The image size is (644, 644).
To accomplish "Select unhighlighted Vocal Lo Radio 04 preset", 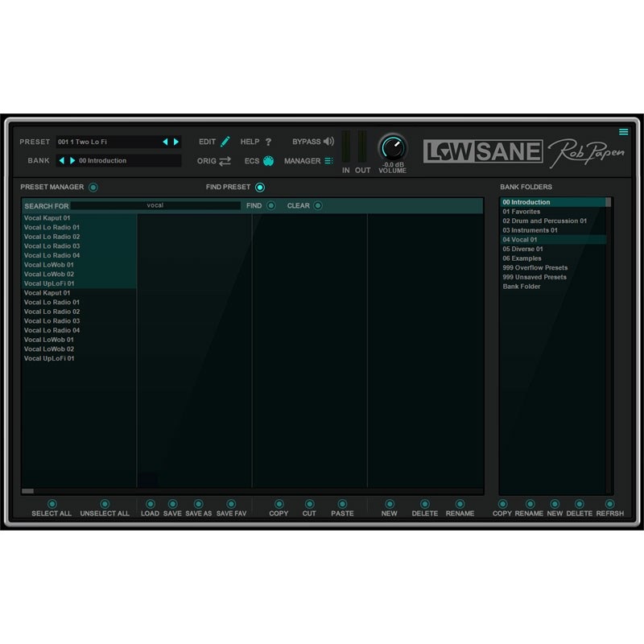I will point(79,330).
